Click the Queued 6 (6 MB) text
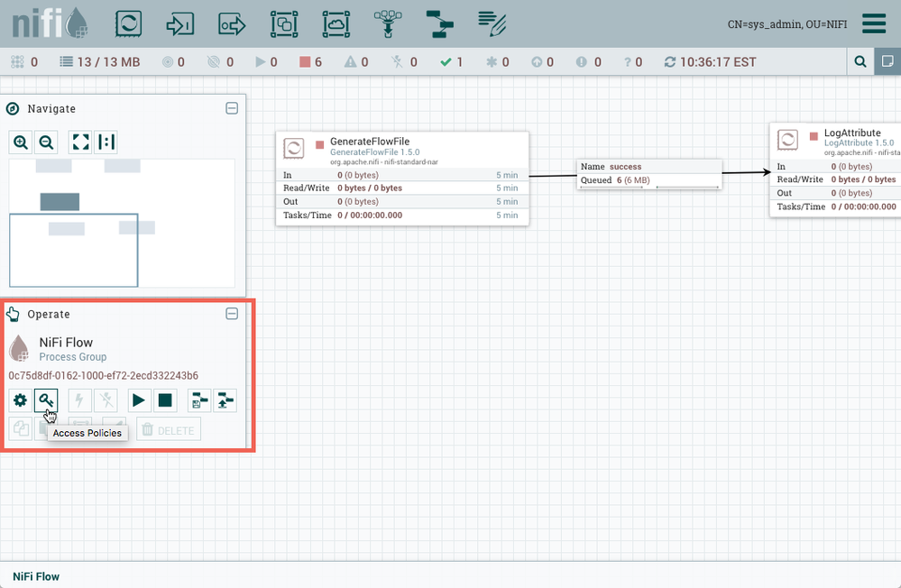Screen dimensions: 901x588 (x=615, y=179)
